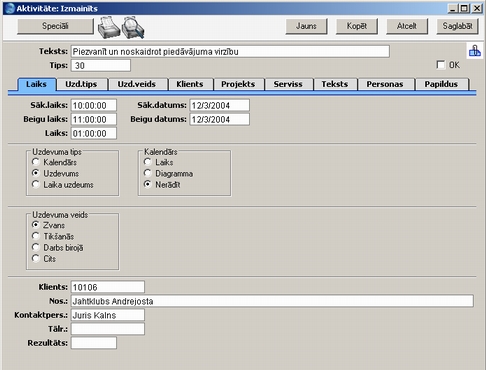Click the Beigu laiks field

[94, 119]
